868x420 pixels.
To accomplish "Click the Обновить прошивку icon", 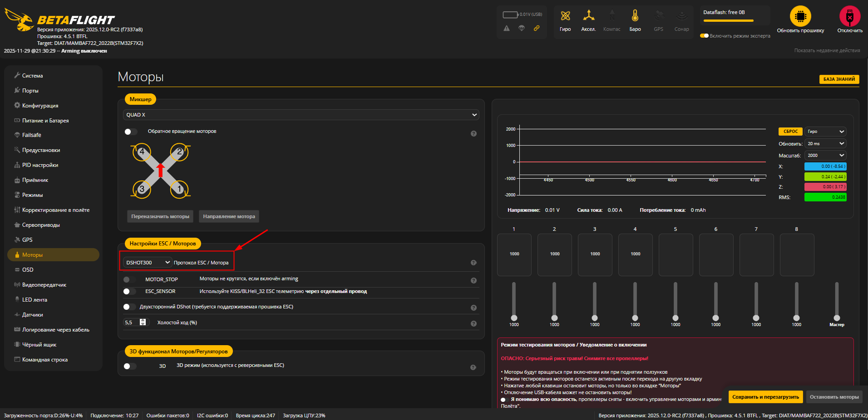I will point(800,17).
